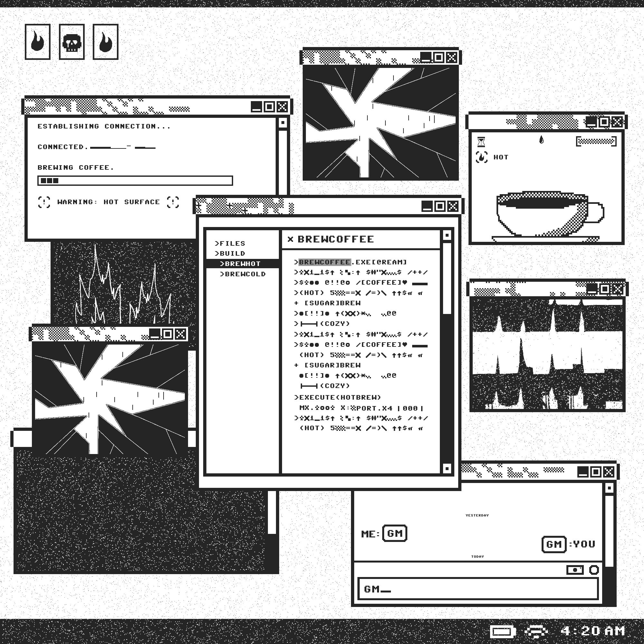The height and width of the screenshot is (644, 644).
Task: Click the hourglass icon in coffee window
Action: tap(481, 142)
